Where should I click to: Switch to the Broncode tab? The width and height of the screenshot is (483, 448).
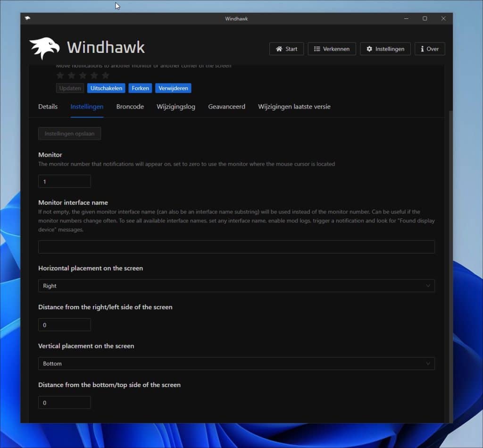130,107
